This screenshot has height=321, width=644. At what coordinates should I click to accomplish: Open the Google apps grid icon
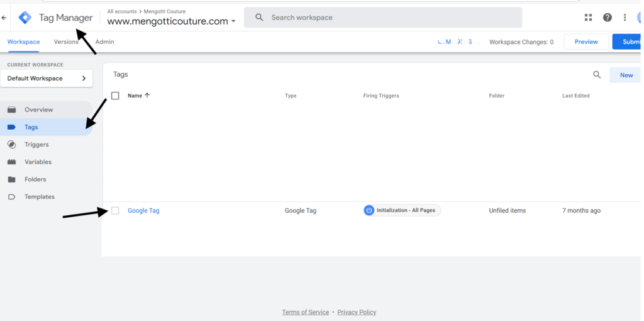[x=589, y=17]
